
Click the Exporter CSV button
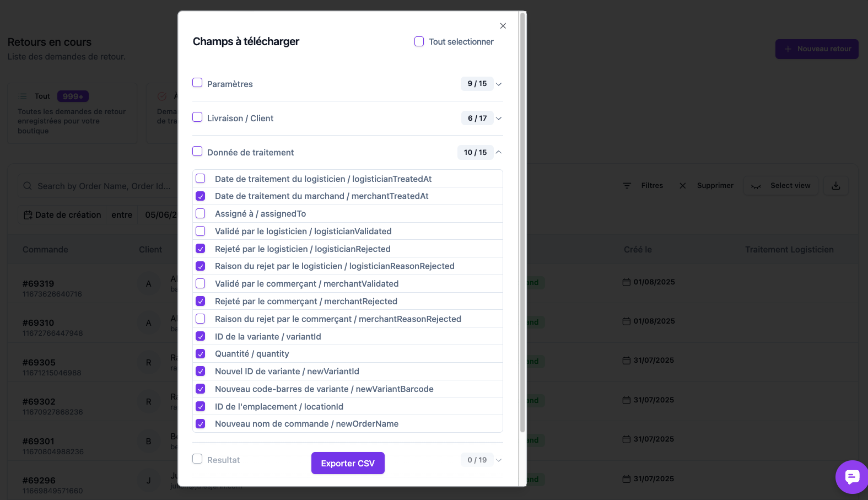coord(348,463)
